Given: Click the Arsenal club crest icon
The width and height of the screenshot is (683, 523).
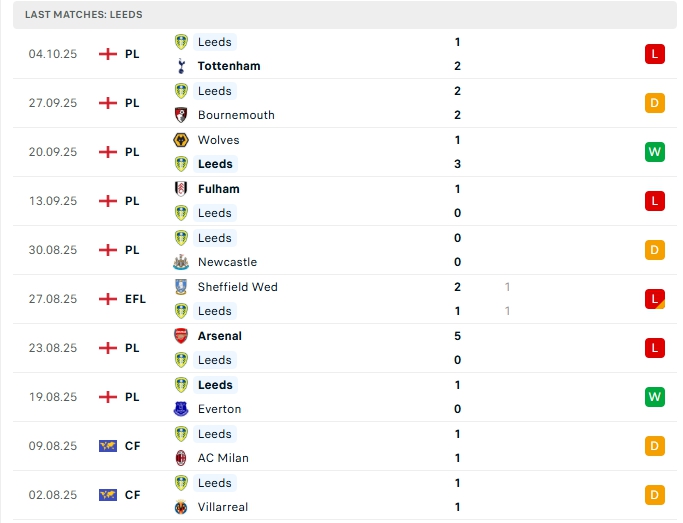Looking at the screenshot, I should [x=181, y=336].
